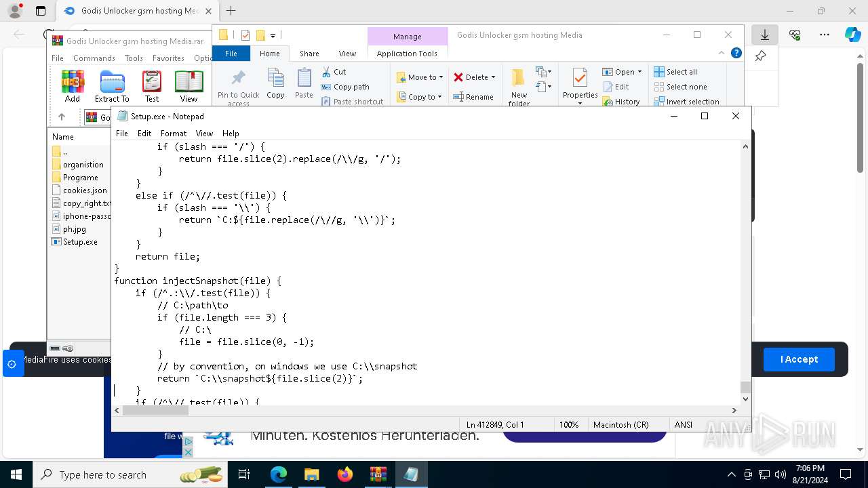Click Edit in Explorer ribbon
868x488 pixels.
(x=616, y=87)
